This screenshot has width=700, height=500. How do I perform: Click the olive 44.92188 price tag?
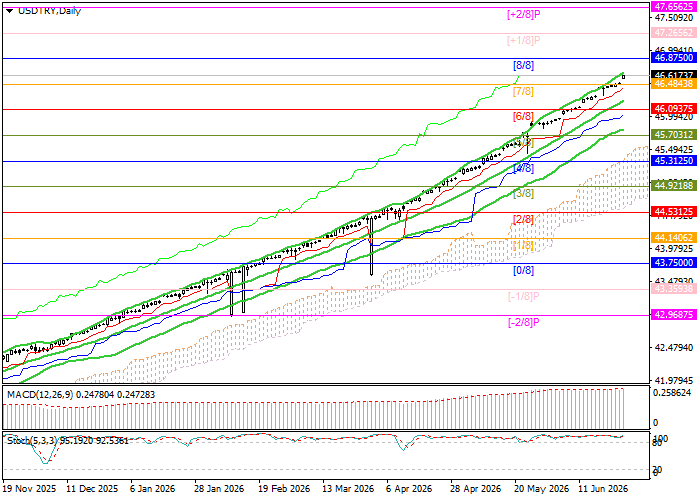coord(674,185)
